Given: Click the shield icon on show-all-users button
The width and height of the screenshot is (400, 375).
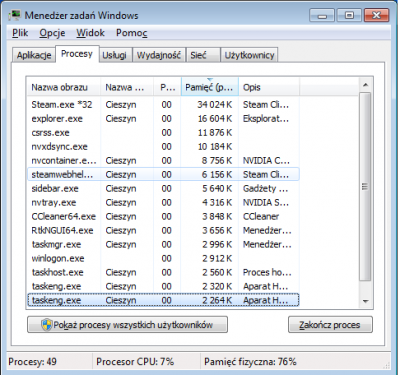Looking at the screenshot, I should [47, 325].
